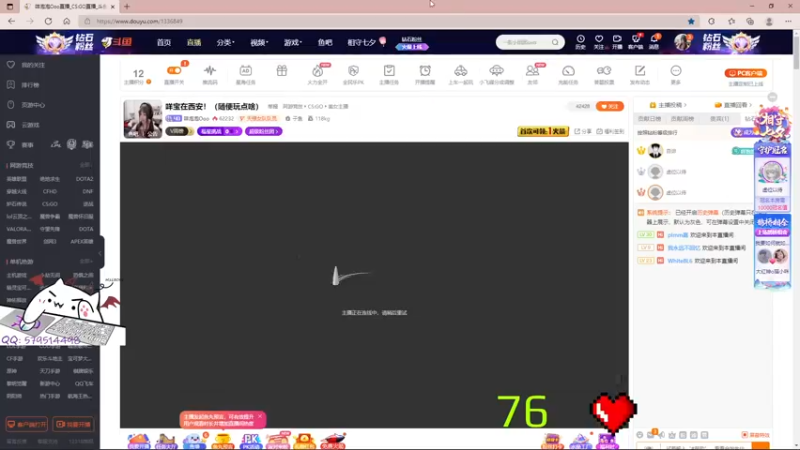Open the alarm clock reminder icon
The image size is (800, 450).
[x=425, y=70]
